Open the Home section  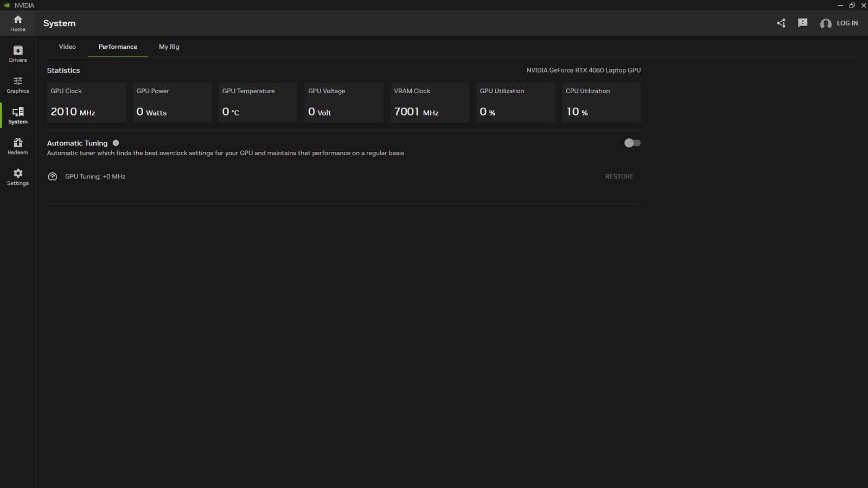(17, 23)
